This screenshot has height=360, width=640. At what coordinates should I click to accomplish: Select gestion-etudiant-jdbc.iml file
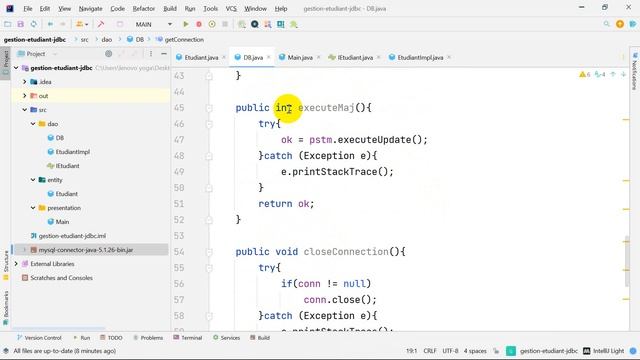tap(72, 236)
